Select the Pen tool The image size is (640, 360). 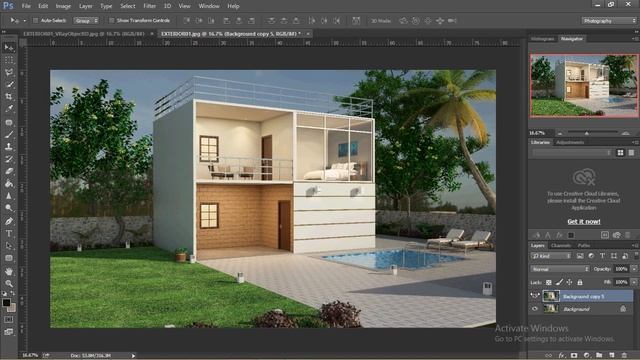click(9, 221)
